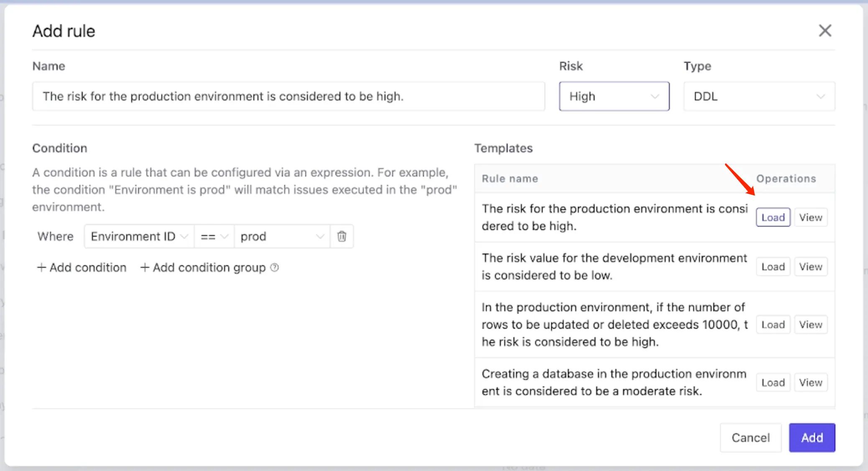View the rows exceeds 10000 template
868x471 pixels.
click(x=810, y=325)
